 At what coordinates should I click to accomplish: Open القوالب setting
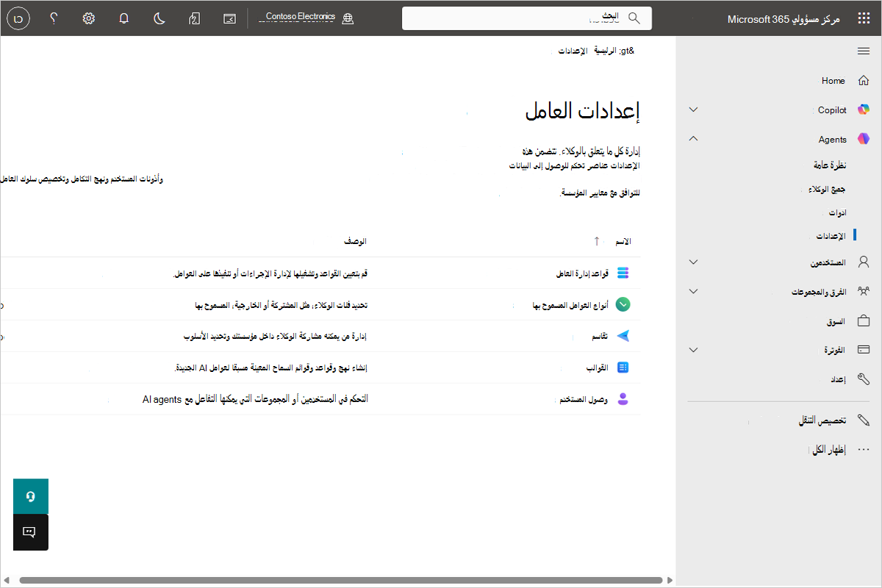597,367
